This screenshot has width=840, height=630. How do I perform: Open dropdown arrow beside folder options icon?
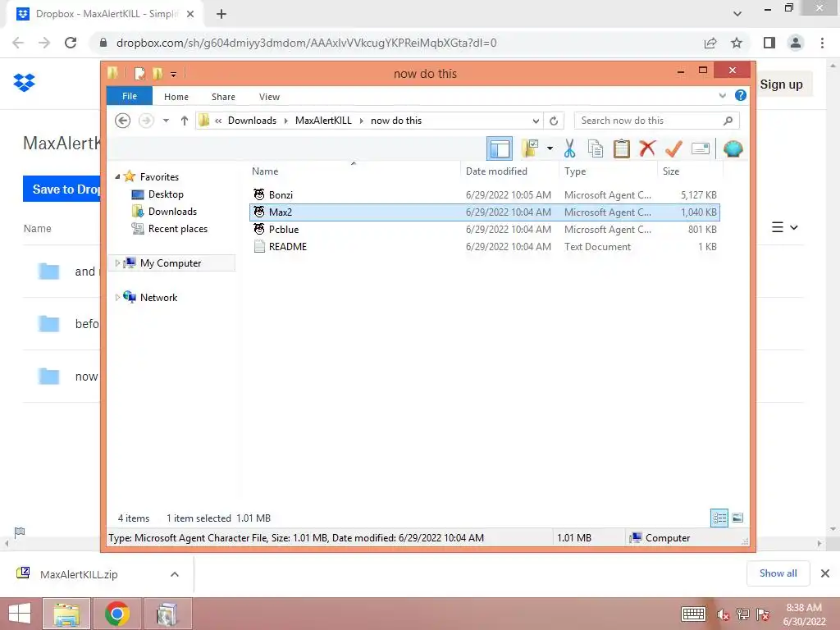[x=550, y=148]
